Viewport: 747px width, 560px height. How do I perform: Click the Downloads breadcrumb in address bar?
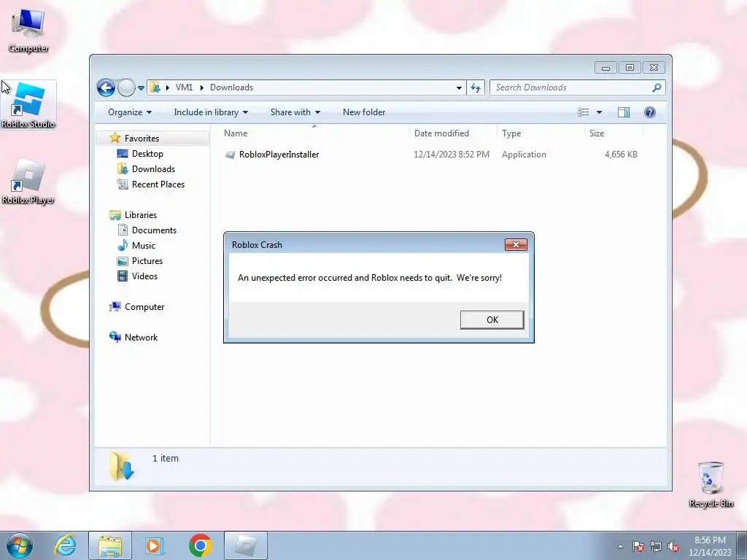coord(231,87)
